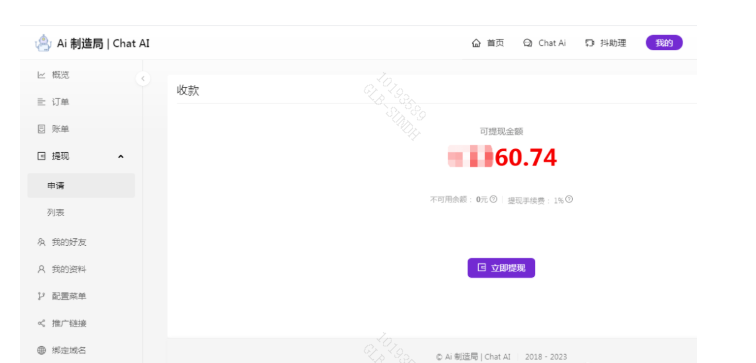
Task: Click the footer 2018 - 2023 text
Action: 546,357
